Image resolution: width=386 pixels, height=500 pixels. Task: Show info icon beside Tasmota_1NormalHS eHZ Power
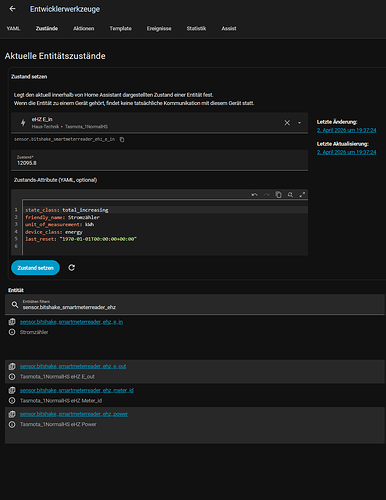click(12, 424)
